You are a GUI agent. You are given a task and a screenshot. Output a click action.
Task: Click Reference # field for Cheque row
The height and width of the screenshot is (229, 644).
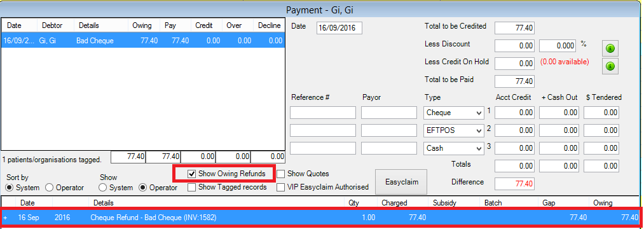(x=323, y=113)
